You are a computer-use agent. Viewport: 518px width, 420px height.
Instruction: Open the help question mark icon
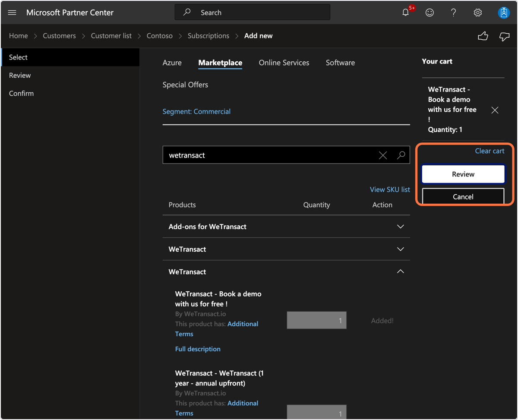454,13
